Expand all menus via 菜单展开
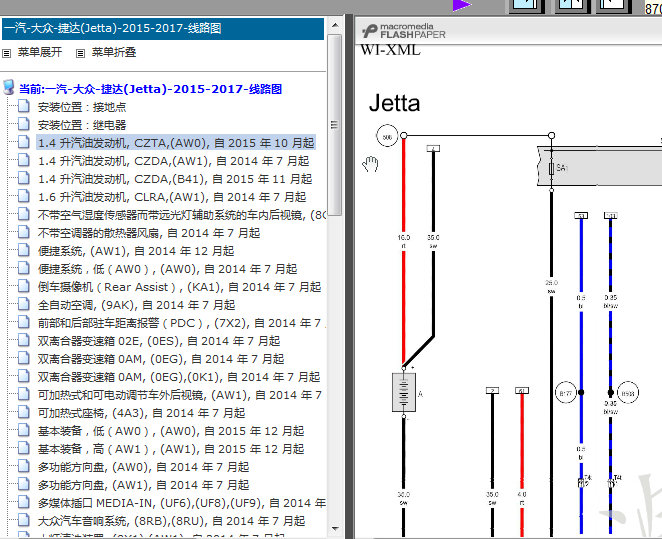This screenshot has height=539, width=662. tap(40, 52)
